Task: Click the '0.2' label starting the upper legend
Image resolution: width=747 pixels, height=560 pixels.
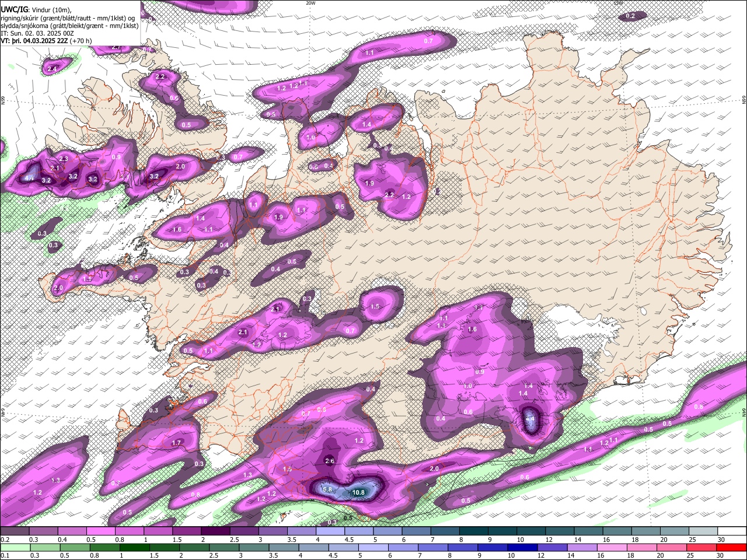Action: [5, 540]
